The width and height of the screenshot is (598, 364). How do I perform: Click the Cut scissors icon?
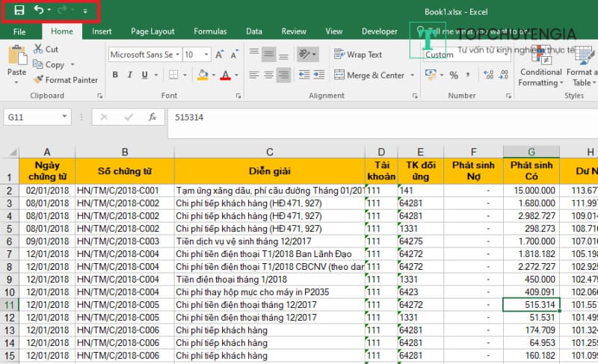click(39, 49)
